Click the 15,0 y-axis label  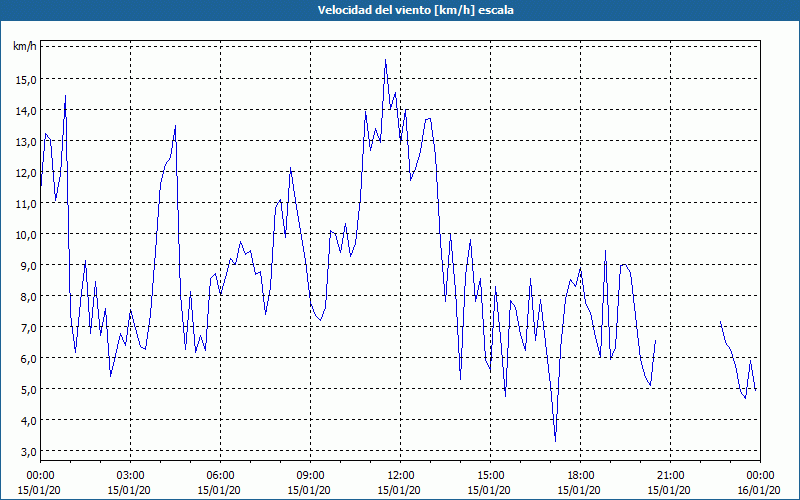27,80
